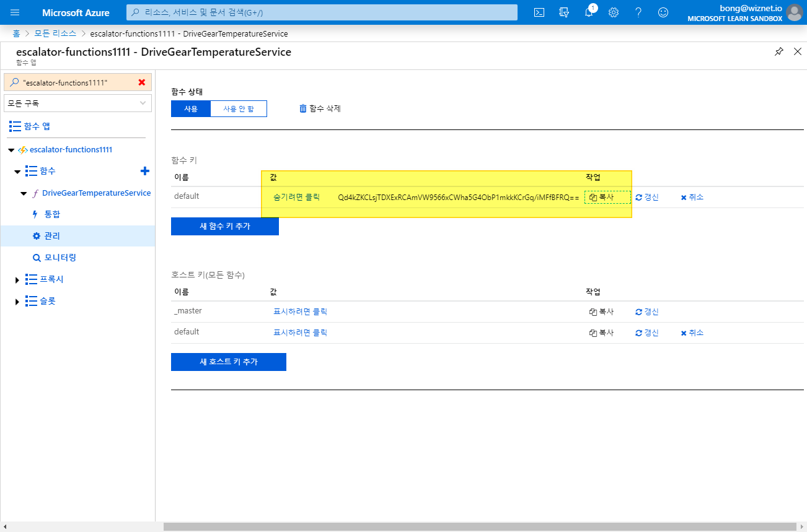
Task: Launch Cloud Shell from the top bar
Action: (x=539, y=12)
